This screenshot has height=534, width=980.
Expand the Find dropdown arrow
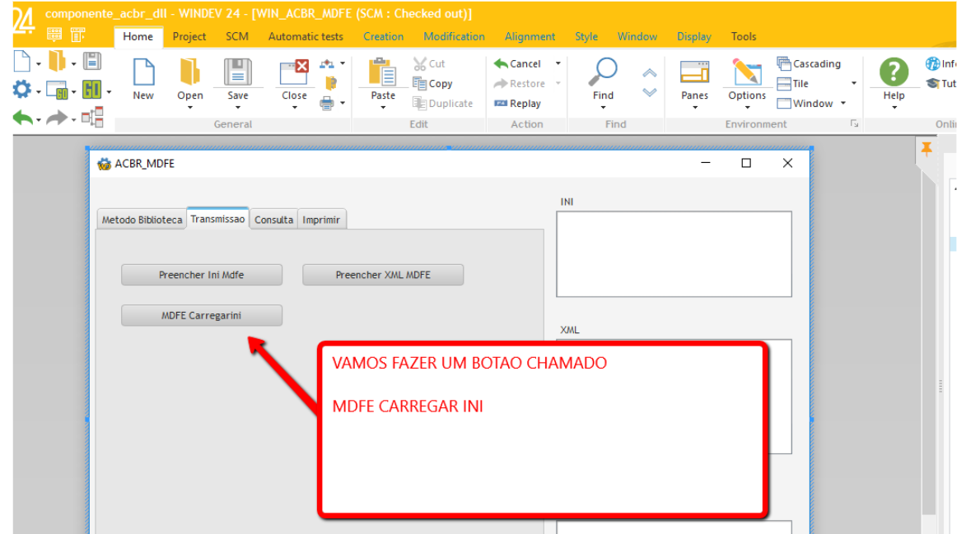coord(603,108)
